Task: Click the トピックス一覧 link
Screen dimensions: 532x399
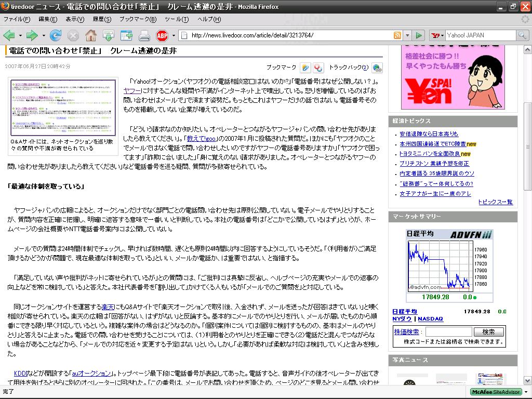Action: click(x=495, y=202)
